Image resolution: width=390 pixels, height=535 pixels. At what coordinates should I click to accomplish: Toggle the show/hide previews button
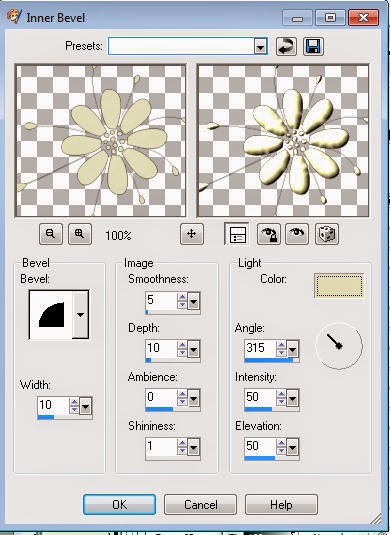[237, 234]
